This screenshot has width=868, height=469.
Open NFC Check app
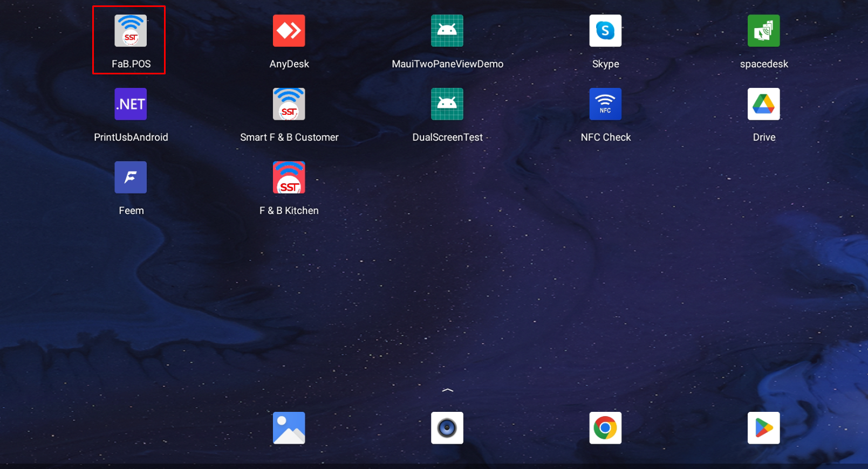[605, 105]
